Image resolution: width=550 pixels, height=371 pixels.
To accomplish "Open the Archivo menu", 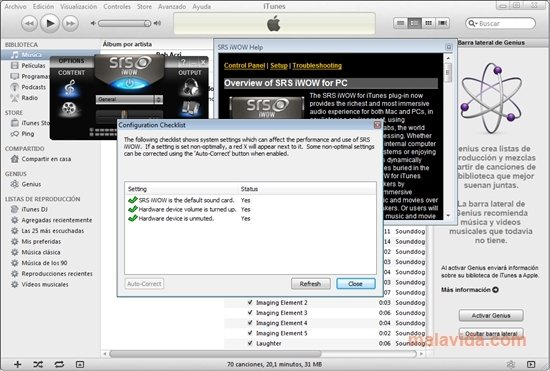I will pos(15,6).
